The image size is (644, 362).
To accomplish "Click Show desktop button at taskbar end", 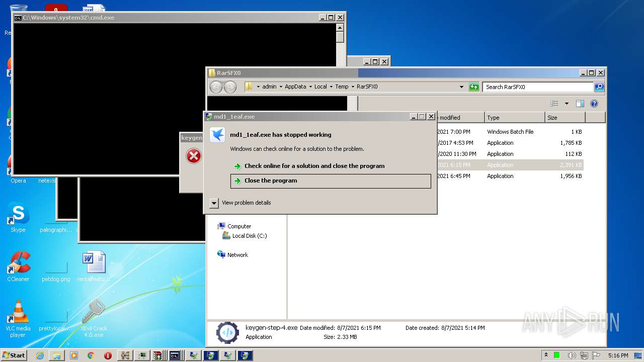I will (x=638, y=355).
